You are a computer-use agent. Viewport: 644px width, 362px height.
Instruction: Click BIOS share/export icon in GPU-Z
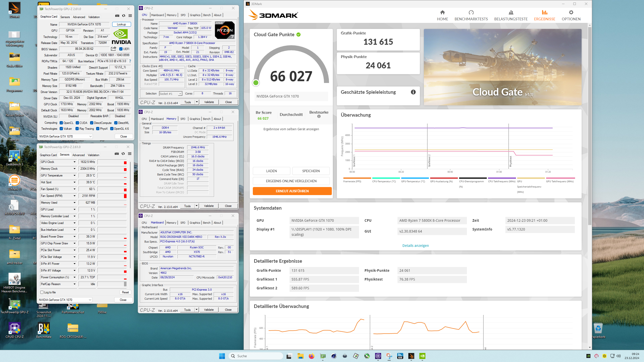tap(113, 49)
